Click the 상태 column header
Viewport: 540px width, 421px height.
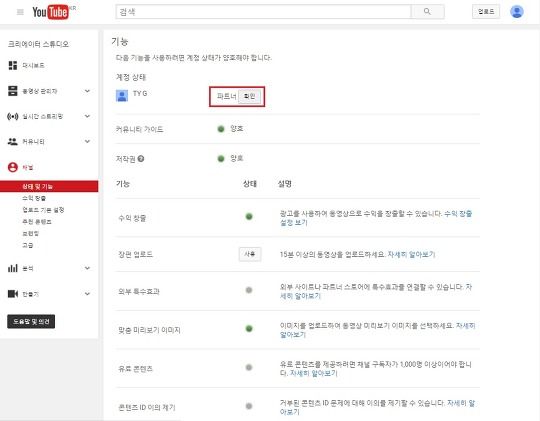tap(250, 184)
